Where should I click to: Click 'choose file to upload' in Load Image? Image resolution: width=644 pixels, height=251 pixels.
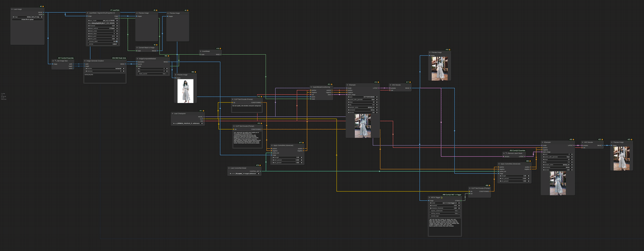27,19
